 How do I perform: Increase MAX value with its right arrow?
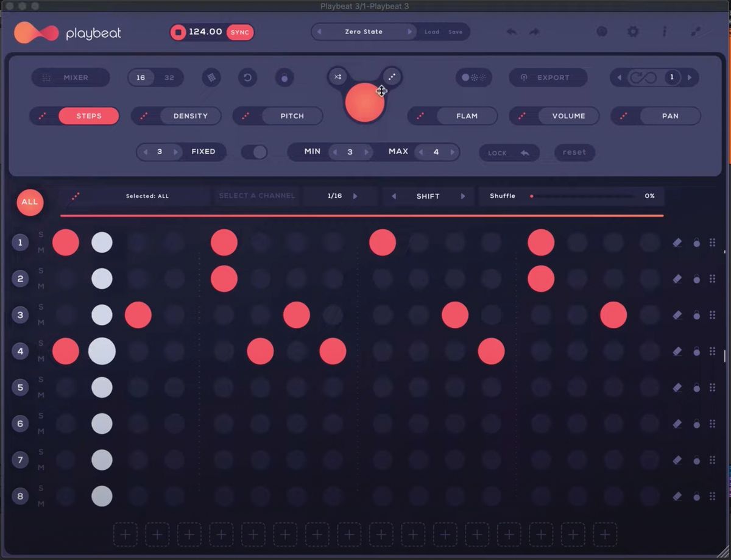(x=452, y=152)
